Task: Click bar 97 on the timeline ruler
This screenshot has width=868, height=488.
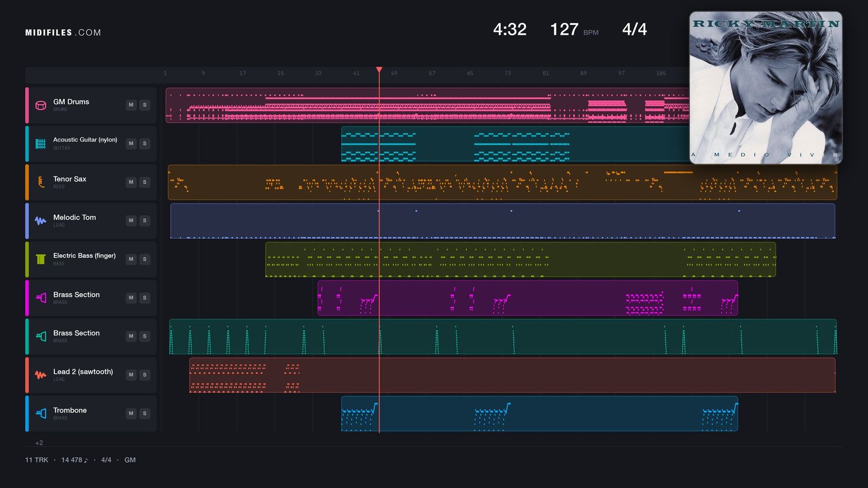Action: coord(621,73)
